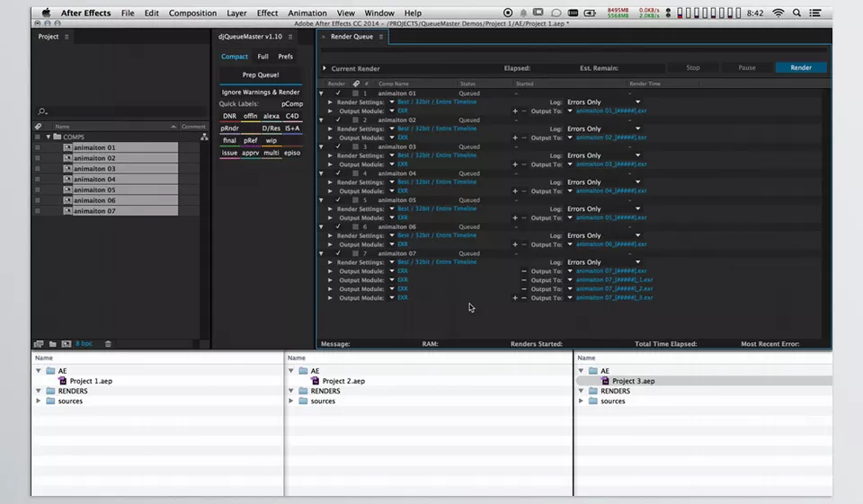This screenshot has height=504, width=863.
Task: Click composition icon for animaiton 01
Action: (67, 148)
